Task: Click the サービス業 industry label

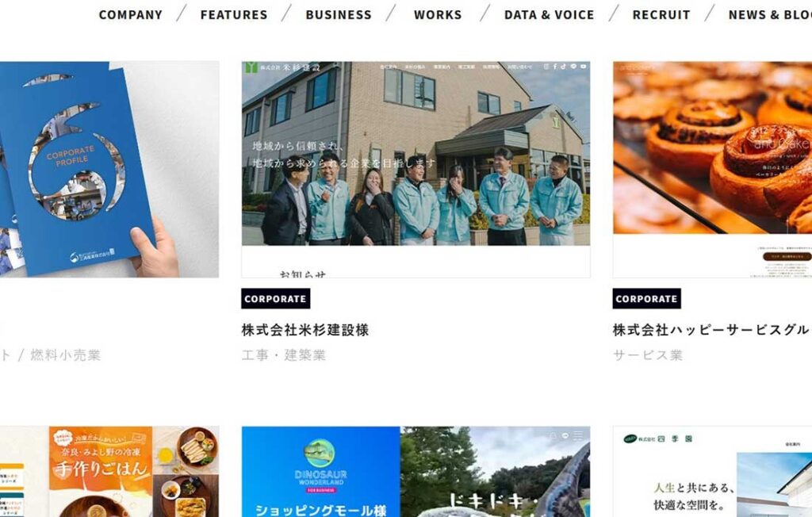Action: point(648,355)
